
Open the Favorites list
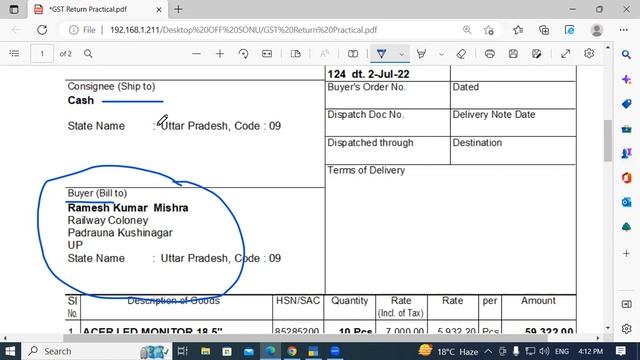518,30
